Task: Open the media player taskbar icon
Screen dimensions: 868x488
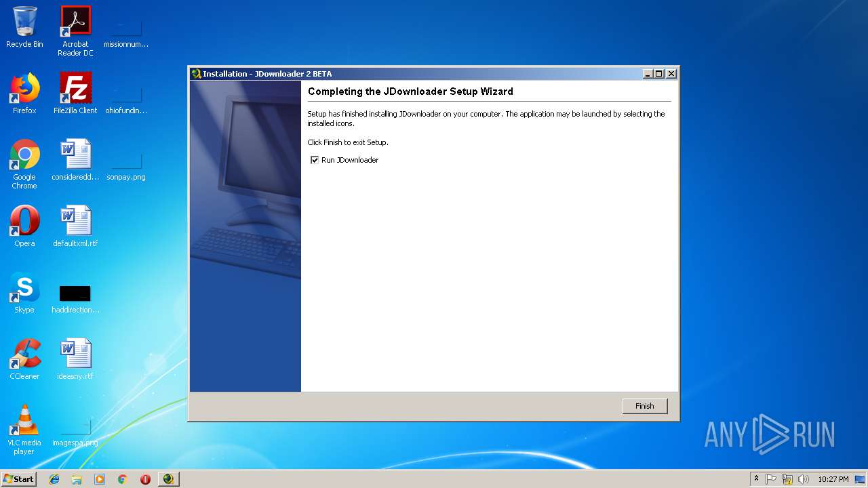Action: pos(100,479)
